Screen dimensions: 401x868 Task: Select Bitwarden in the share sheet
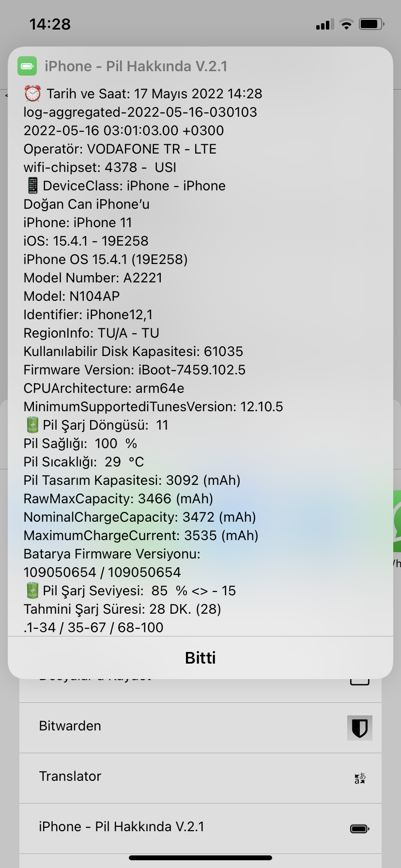pos(200,728)
